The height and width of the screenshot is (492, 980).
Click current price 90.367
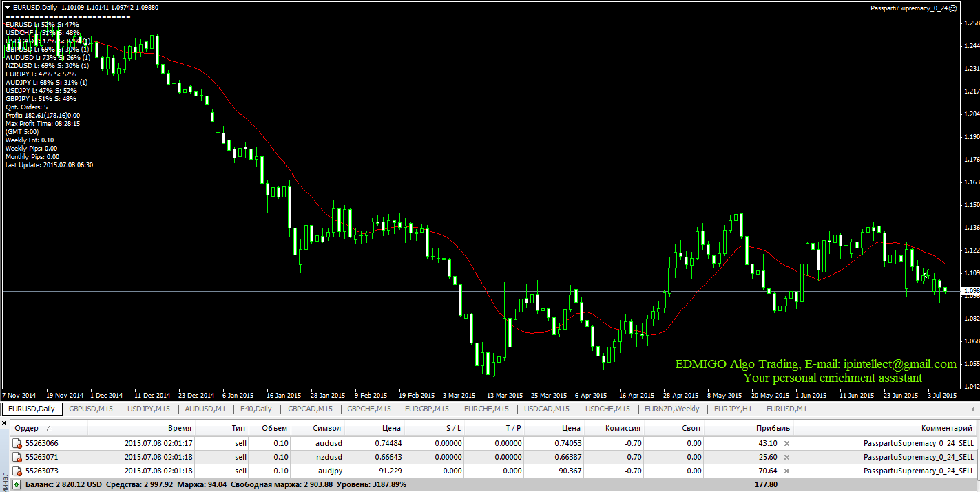(x=572, y=471)
